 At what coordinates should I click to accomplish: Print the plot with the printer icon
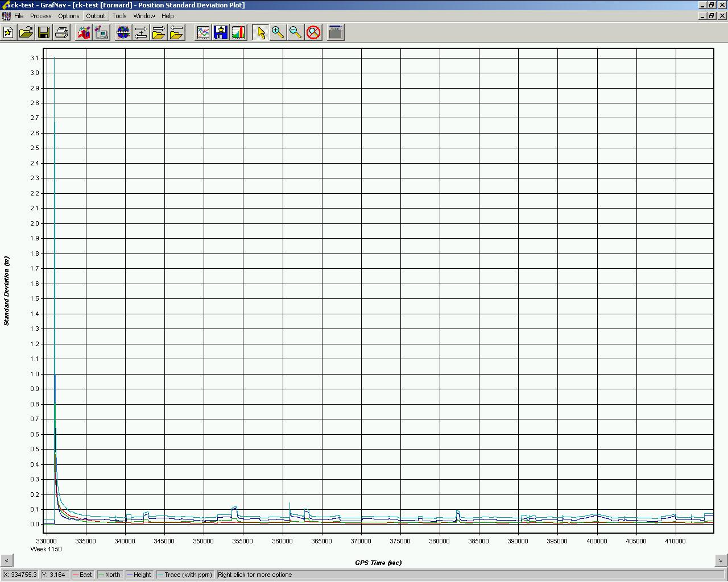[61, 32]
